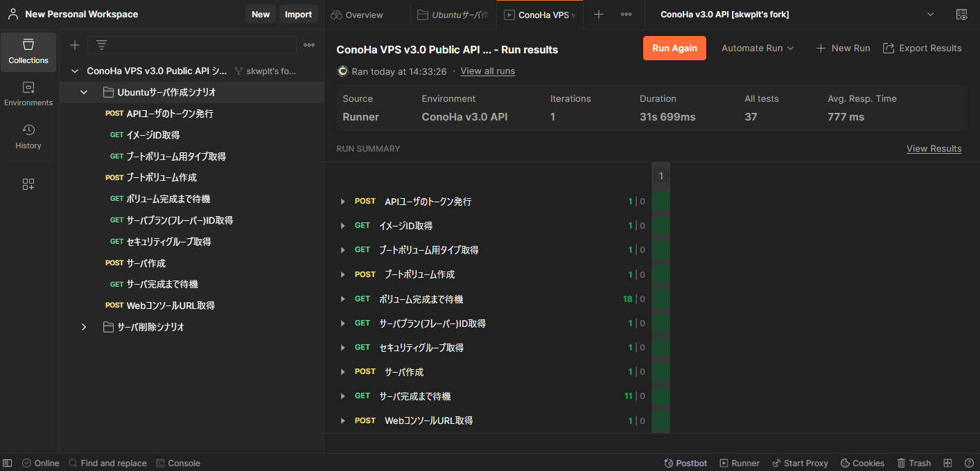This screenshot has width=980, height=471.
Task: Click the New Personal Workspace title
Action: pyautogui.click(x=82, y=14)
